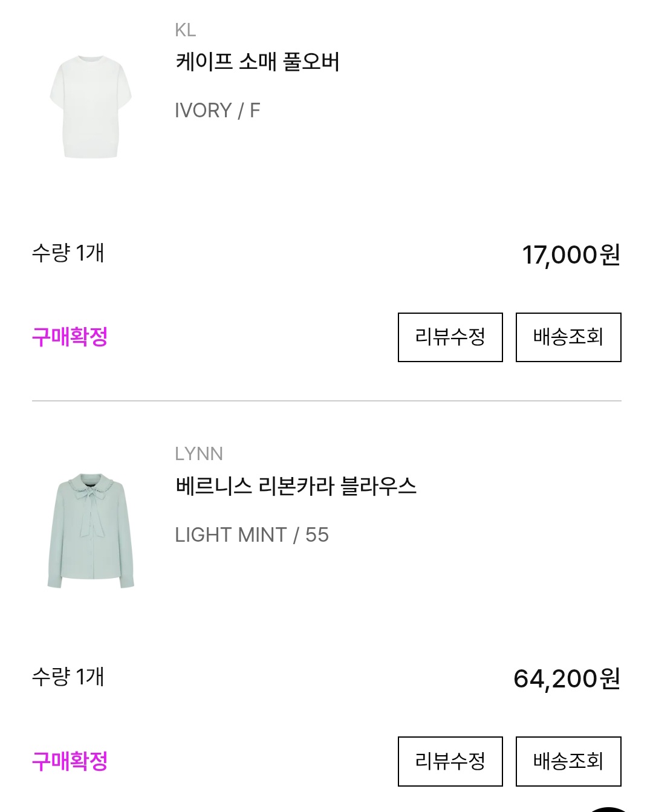Screen dimensions: 653x812
Task: Click 리뷰수정 for the 케이프 소매 풀오버
Action: [x=450, y=337]
